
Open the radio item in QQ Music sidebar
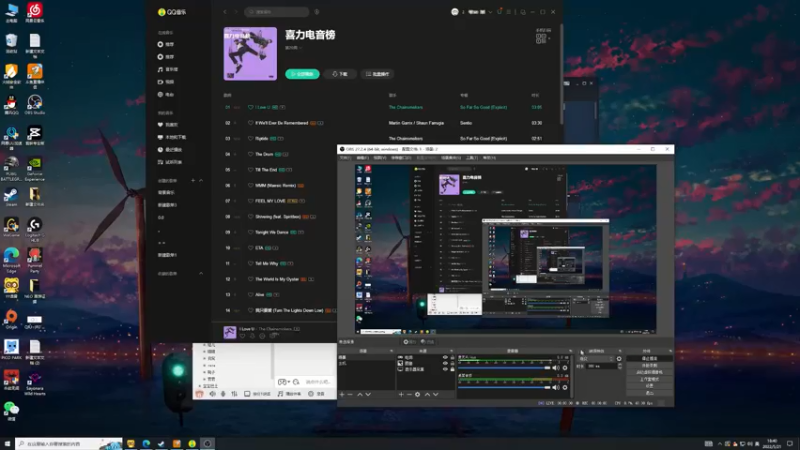tap(168, 94)
